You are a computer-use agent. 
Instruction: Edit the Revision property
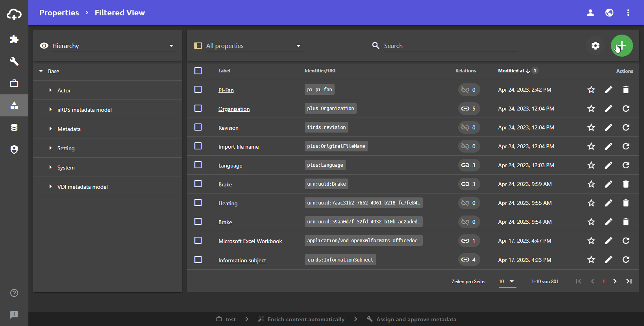[609, 127]
